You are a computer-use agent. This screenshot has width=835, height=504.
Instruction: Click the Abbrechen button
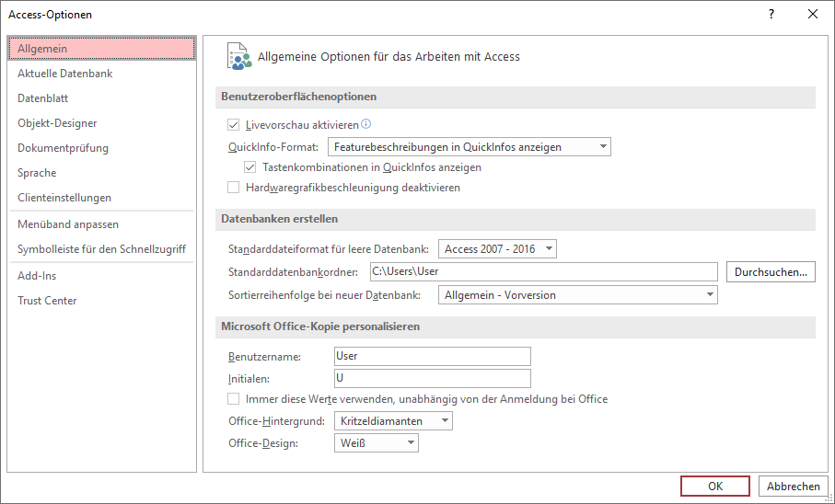point(793,487)
